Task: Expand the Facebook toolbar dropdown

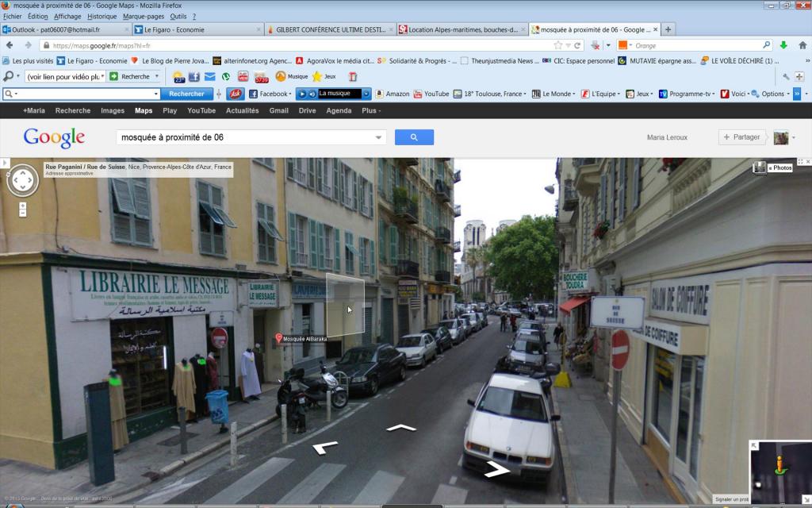Action: [290, 94]
